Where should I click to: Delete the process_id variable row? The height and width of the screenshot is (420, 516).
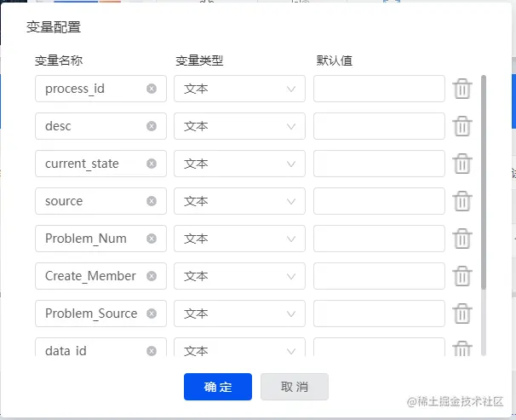click(462, 89)
